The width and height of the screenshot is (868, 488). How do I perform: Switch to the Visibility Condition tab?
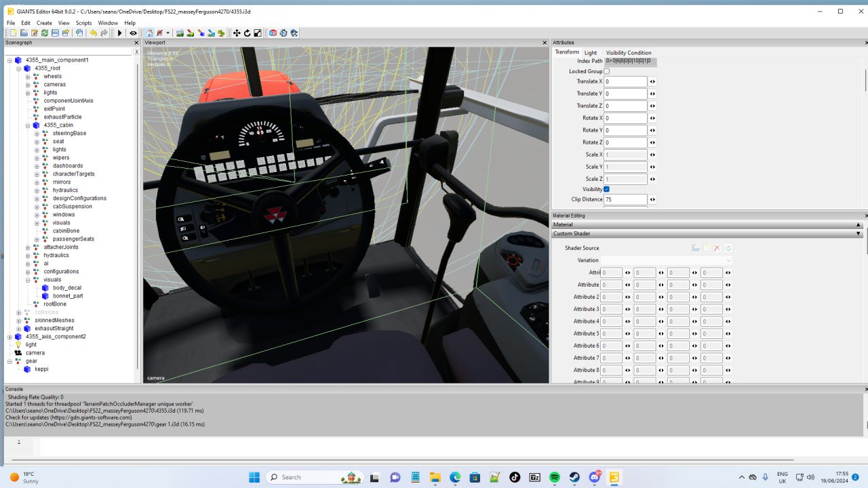pos(628,53)
